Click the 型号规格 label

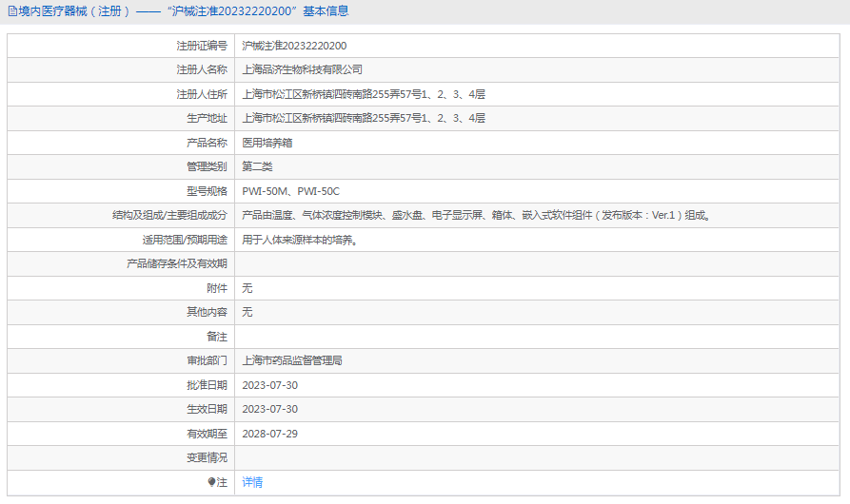[x=207, y=191]
